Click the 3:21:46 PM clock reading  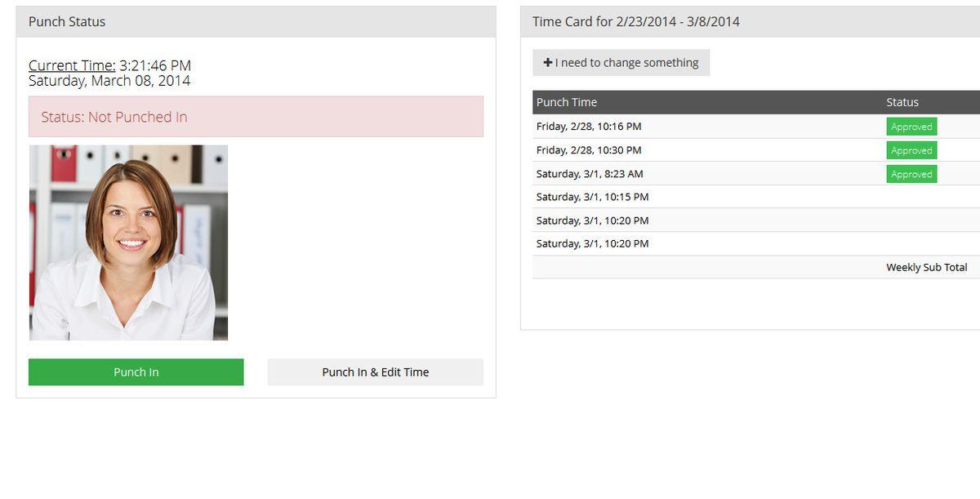[155, 65]
